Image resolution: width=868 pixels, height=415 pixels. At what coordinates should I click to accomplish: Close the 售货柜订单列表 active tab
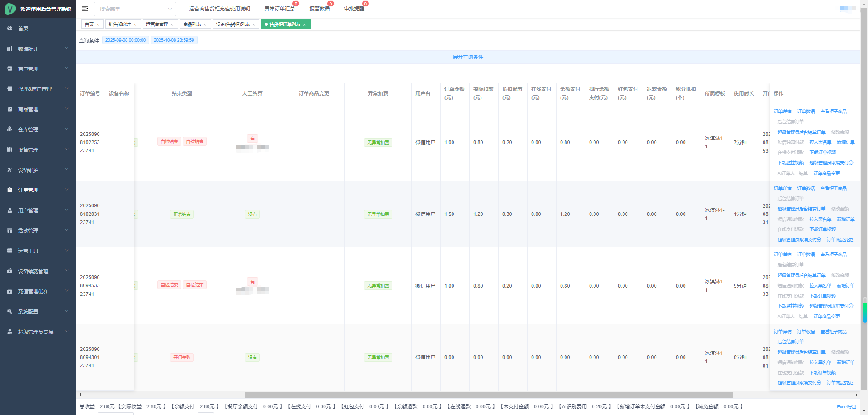tap(304, 24)
